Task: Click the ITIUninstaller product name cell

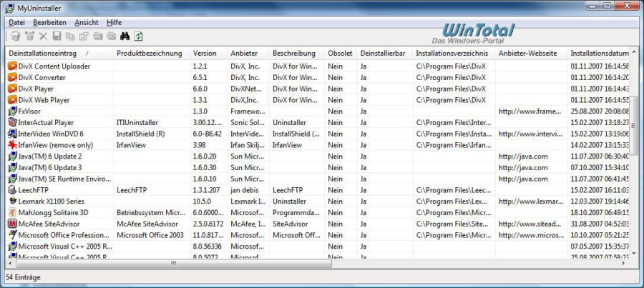Action: pos(137,123)
